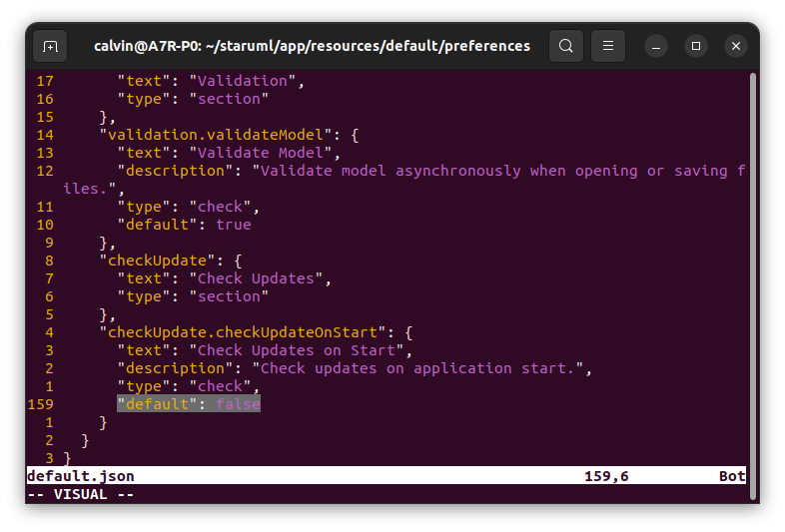The width and height of the screenshot is (785, 532).
Task: Click the terminal window title path text
Action: (x=312, y=46)
